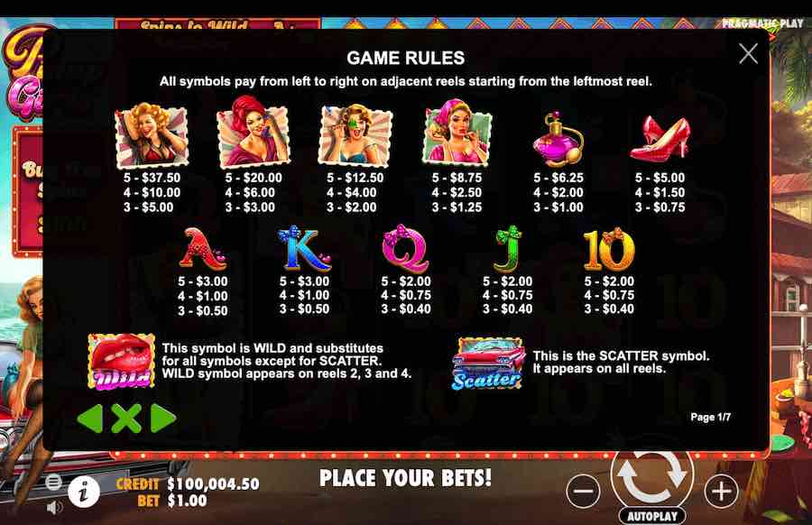This screenshot has width=812, height=525.
Task: Toggle the sound speaker icon
Action: (54, 507)
